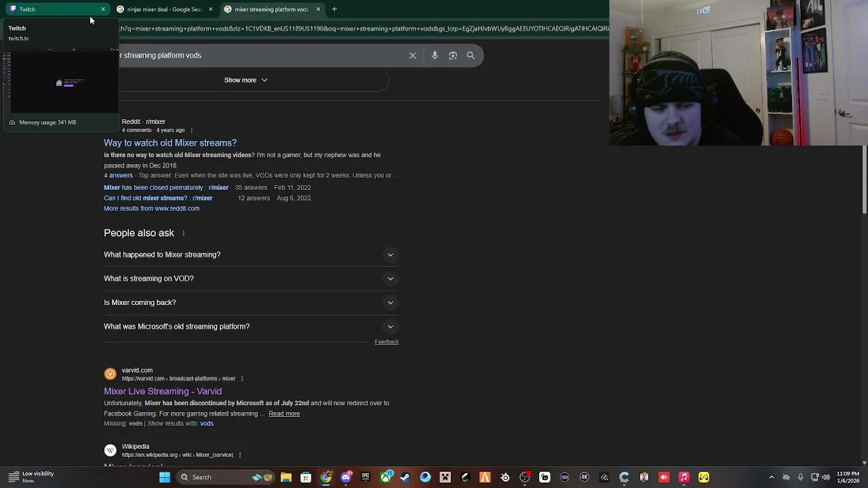Expand What is streaming on VOD?
Screen dimensions: 868x488
pos(251,279)
